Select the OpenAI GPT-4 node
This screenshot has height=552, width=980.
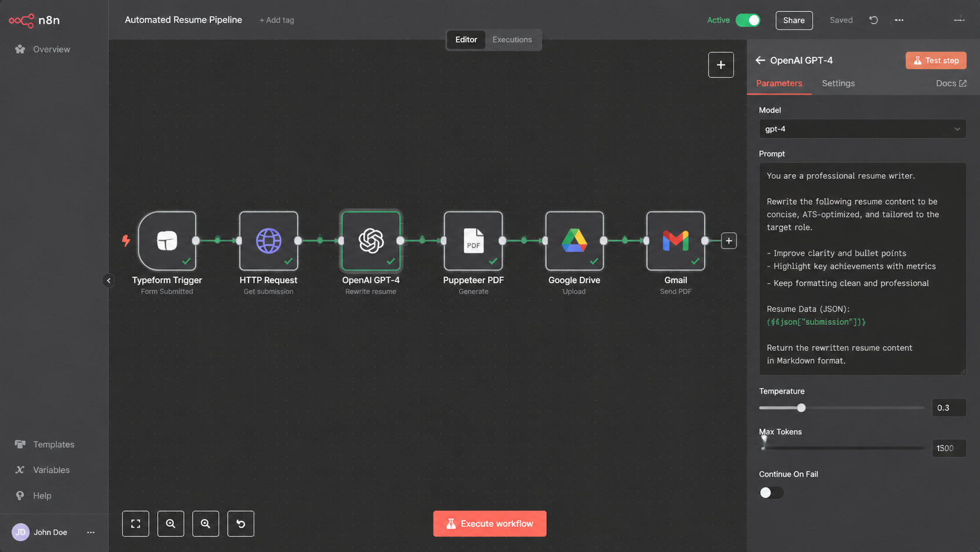(371, 241)
